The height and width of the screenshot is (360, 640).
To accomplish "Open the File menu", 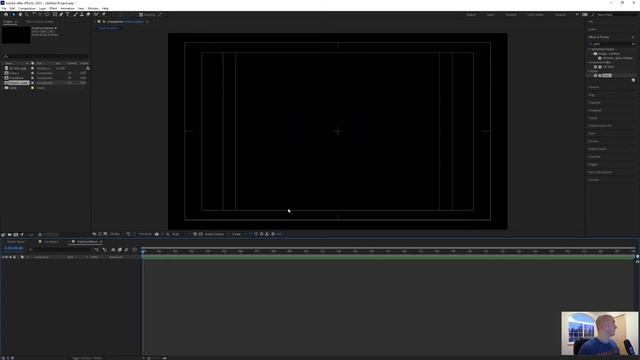I will [x=4, y=8].
